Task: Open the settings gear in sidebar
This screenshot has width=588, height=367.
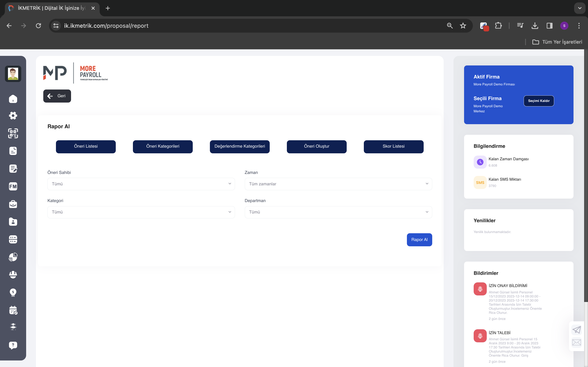Action: [13, 116]
